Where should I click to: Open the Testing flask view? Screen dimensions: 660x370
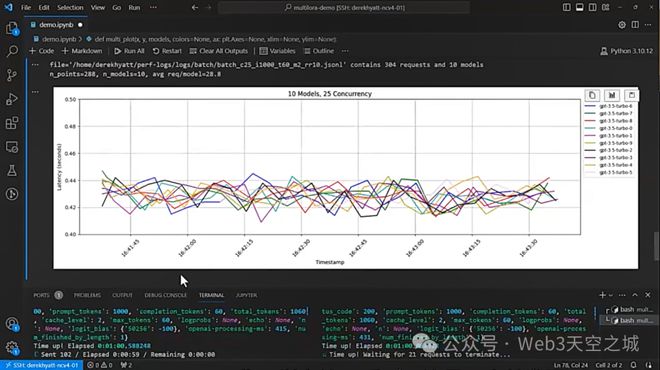click(12, 170)
